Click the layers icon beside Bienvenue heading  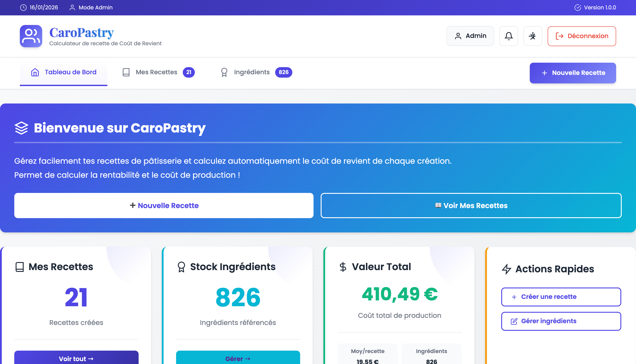pos(21,128)
